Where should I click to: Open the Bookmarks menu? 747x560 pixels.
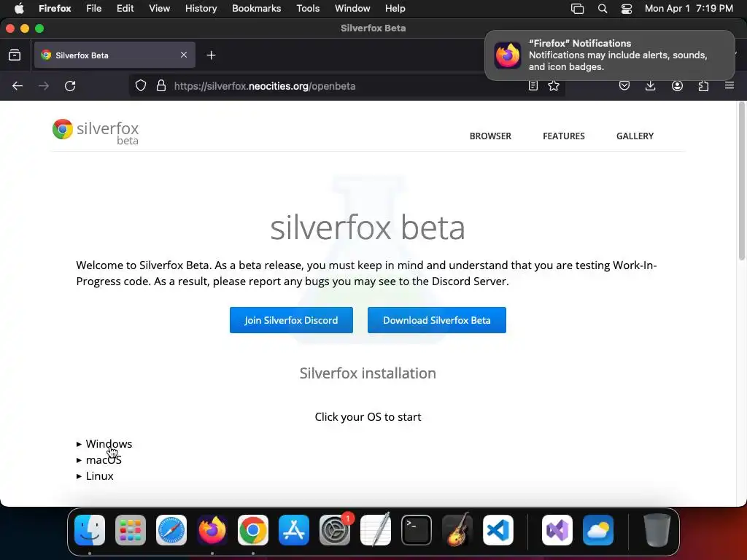(256, 9)
